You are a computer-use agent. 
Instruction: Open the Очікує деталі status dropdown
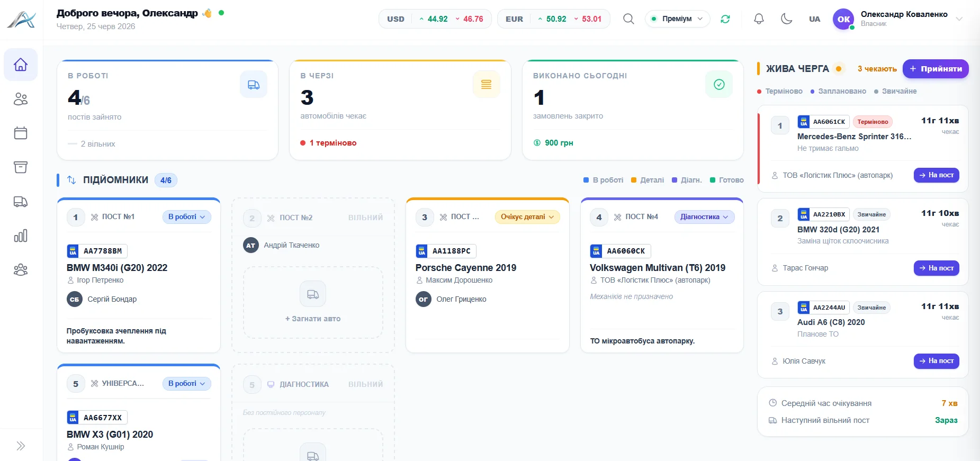(527, 217)
